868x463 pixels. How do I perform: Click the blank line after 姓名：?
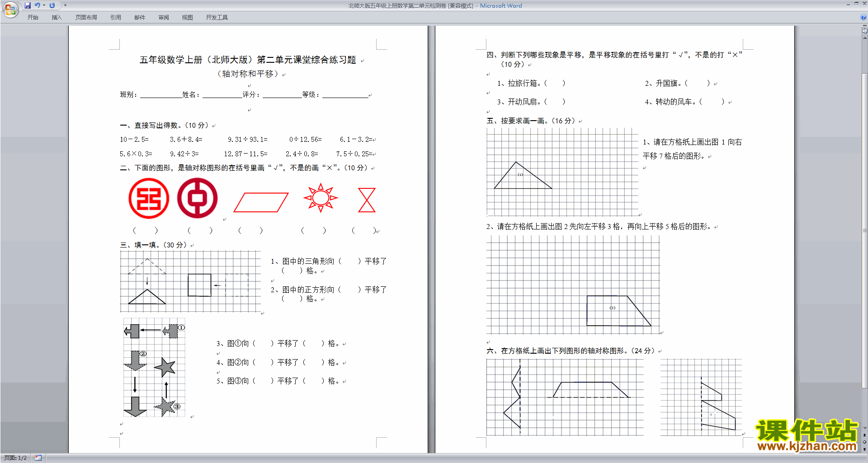click(222, 95)
